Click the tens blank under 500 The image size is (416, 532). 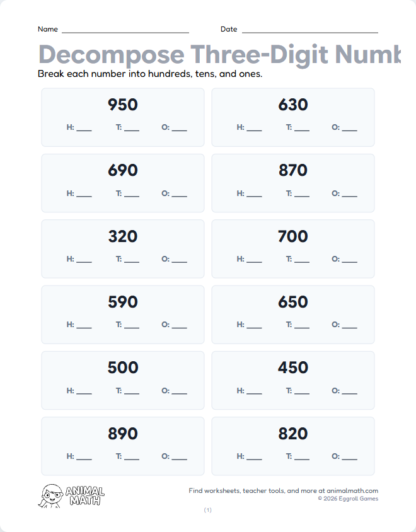(132, 391)
